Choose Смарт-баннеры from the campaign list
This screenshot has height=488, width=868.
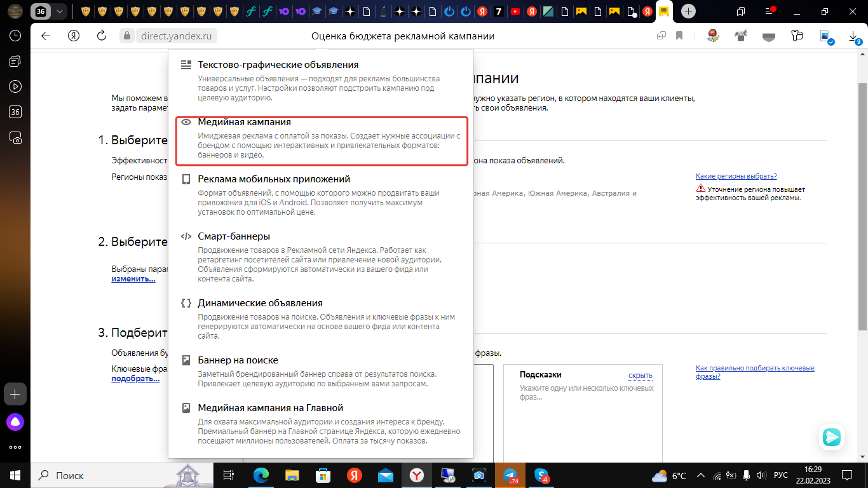pyautogui.click(x=234, y=236)
